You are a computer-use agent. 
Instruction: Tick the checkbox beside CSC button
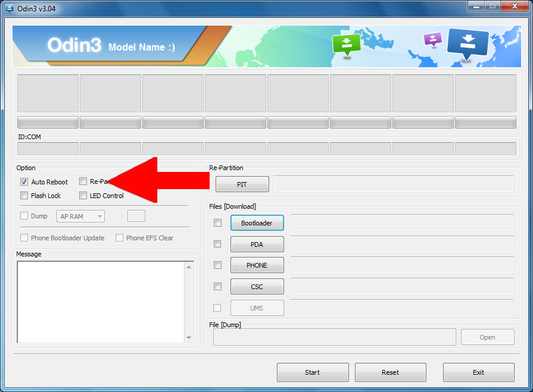pos(217,287)
